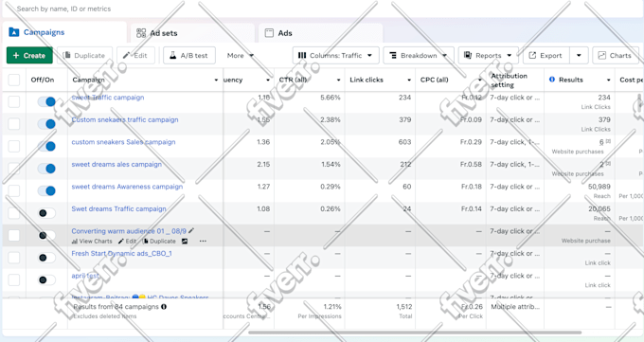Open the sweet Traffic campaign link
Viewport: 644px width, 342px height.
tap(108, 98)
